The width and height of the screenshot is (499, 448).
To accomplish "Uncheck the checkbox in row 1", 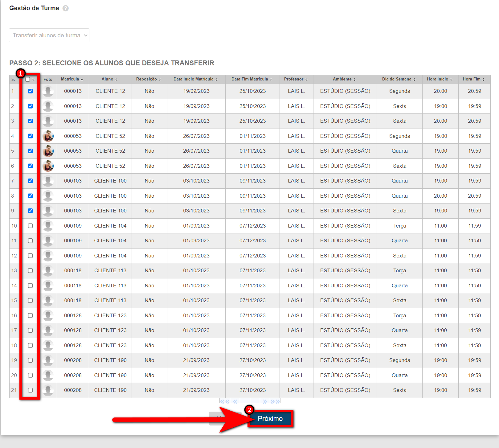I will point(30,91).
